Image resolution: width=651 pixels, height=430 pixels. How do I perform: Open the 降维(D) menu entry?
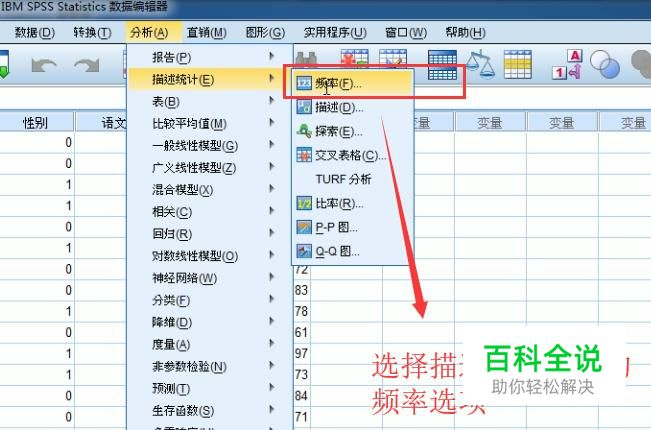tap(209, 322)
